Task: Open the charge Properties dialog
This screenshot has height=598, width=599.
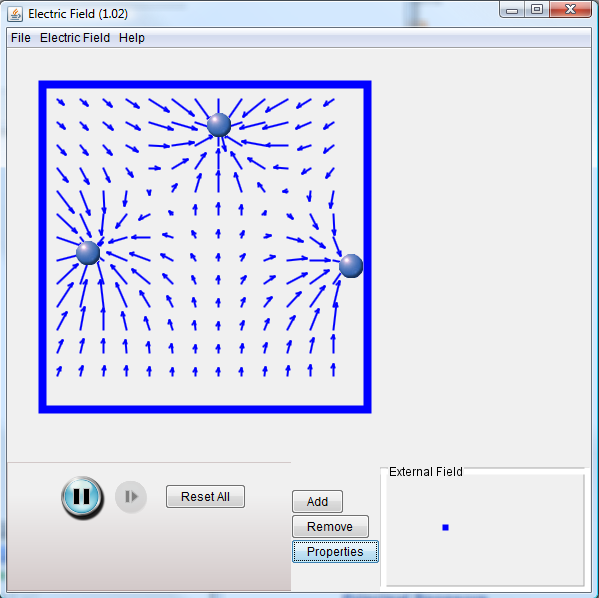Action: 335,551
